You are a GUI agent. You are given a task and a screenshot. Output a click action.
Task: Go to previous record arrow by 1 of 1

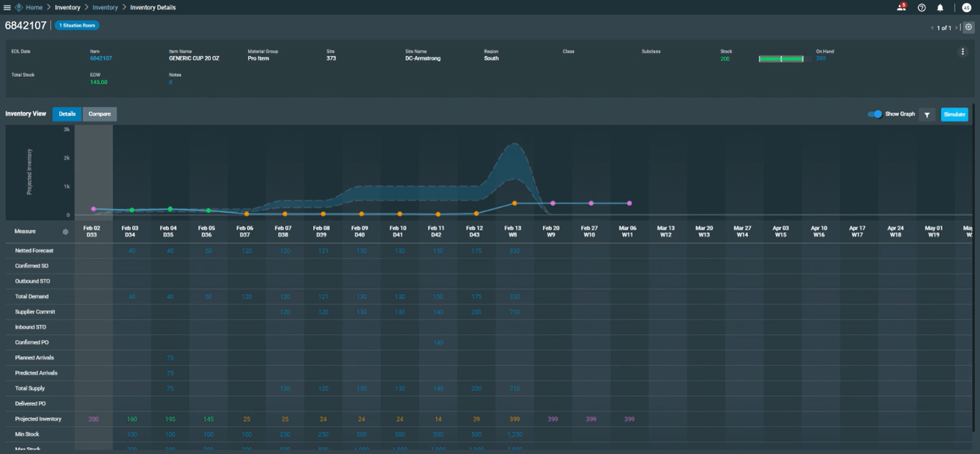tap(932, 28)
